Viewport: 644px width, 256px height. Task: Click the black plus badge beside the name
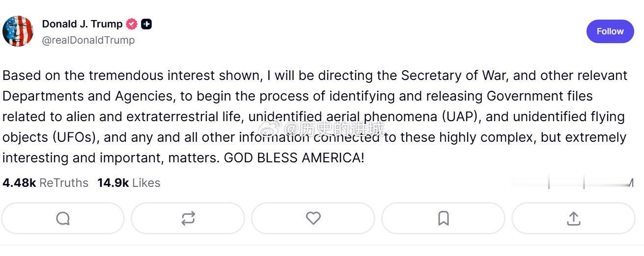coord(146,24)
